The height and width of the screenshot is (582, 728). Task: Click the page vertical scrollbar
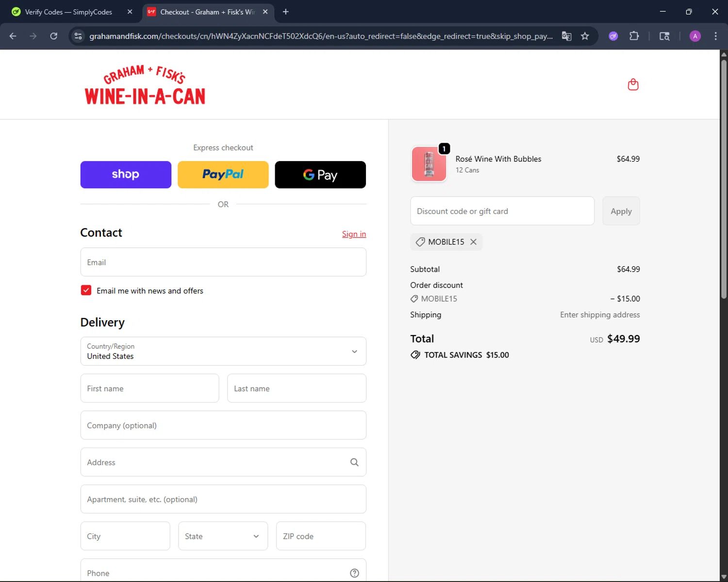(x=724, y=179)
